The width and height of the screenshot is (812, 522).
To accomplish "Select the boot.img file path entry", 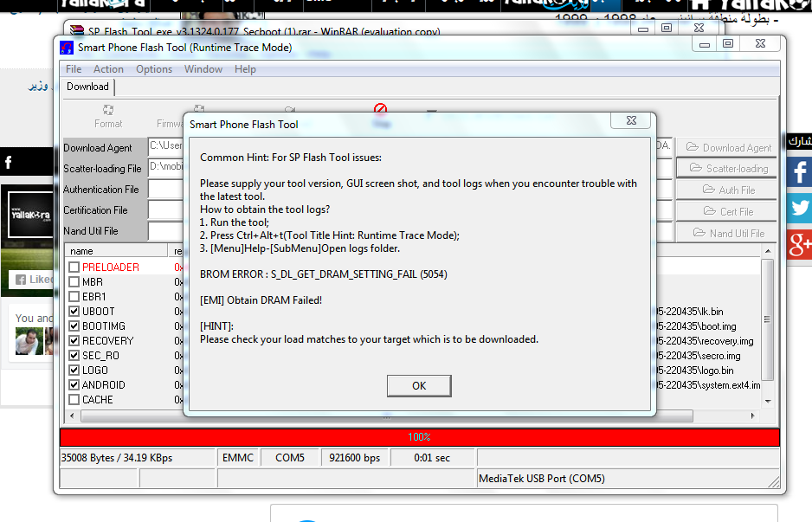I will 697,326.
